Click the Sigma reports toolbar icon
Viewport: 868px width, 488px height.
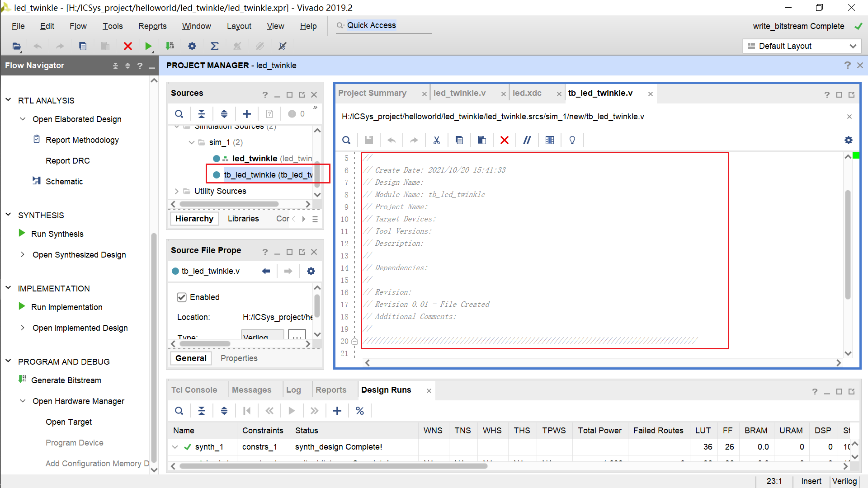coord(215,46)
